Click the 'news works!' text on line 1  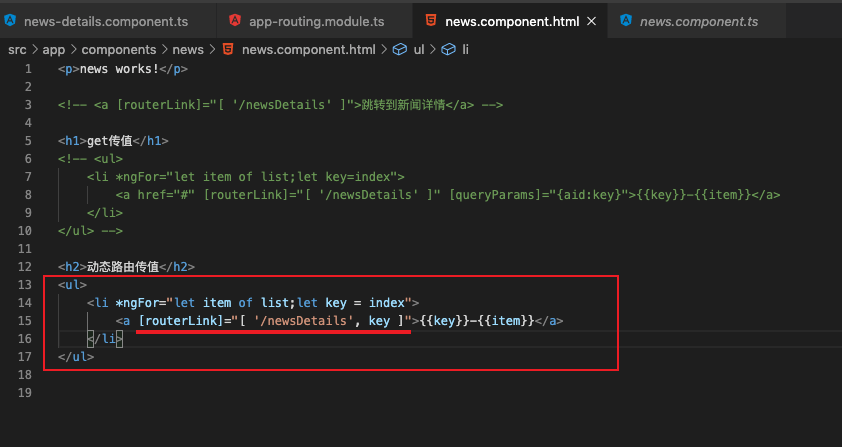click(119, 69)
